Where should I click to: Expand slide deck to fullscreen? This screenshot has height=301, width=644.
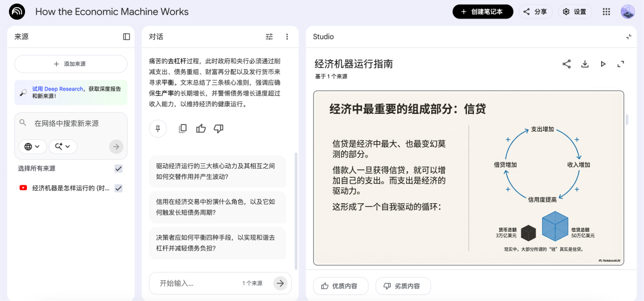[621, 64]
